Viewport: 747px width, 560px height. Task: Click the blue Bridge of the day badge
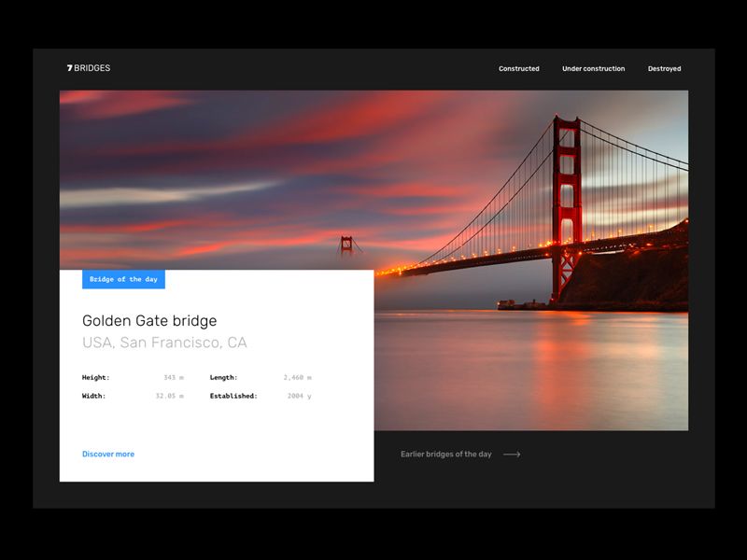point(123,279)
